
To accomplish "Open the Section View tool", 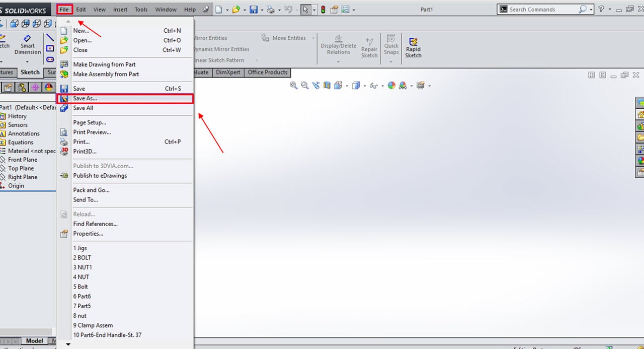I will (x=327, y=86).
